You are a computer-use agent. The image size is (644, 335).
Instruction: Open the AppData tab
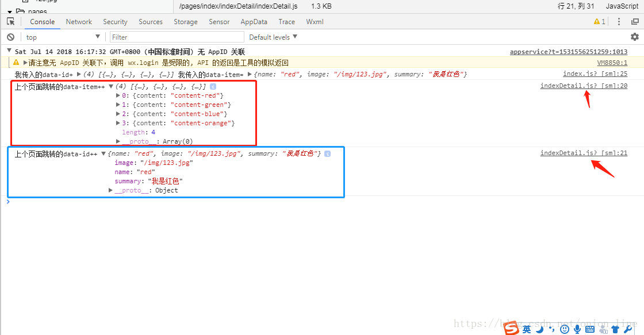(x=254, y=22)
